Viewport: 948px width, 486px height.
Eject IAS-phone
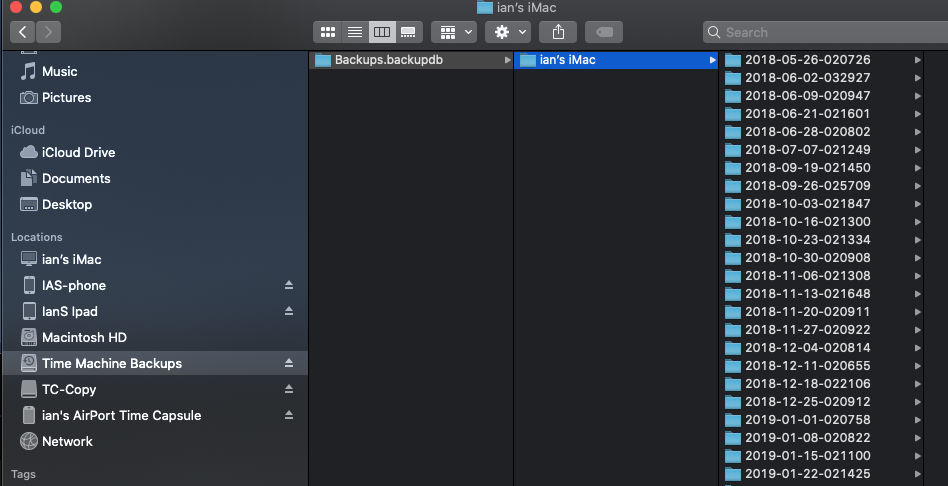pyautogui.click(x=289, y=285)
